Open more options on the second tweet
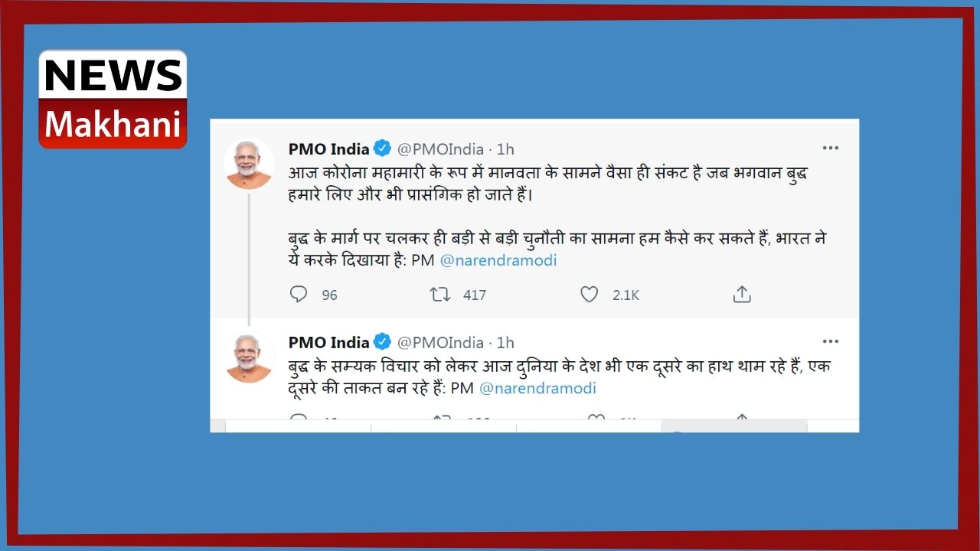This screenshot has height=551, width=980. pos(831,342)
